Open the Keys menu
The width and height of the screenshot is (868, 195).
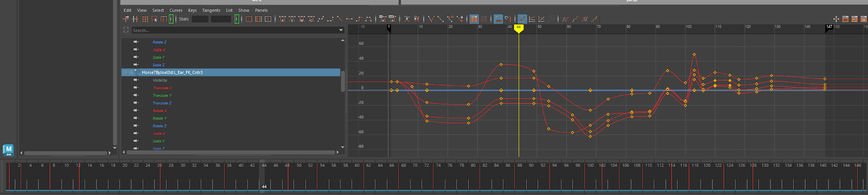click(x=192, y=10)
